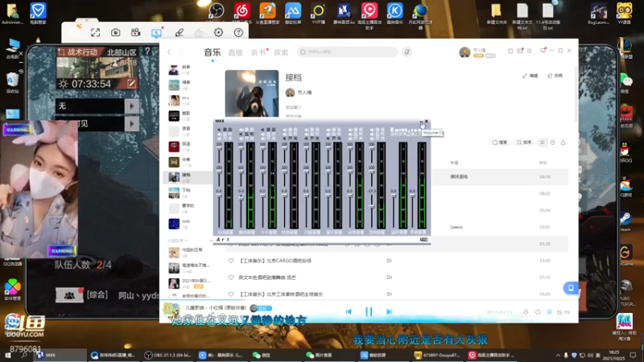Switch to list view icon above the song list
This screenshot has width=644, height=362.
pyautogui.click(x=542, y=142)
